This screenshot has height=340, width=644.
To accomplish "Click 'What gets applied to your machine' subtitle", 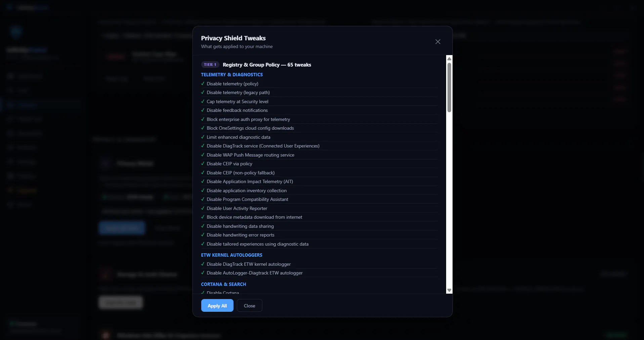I will (237, 47).
